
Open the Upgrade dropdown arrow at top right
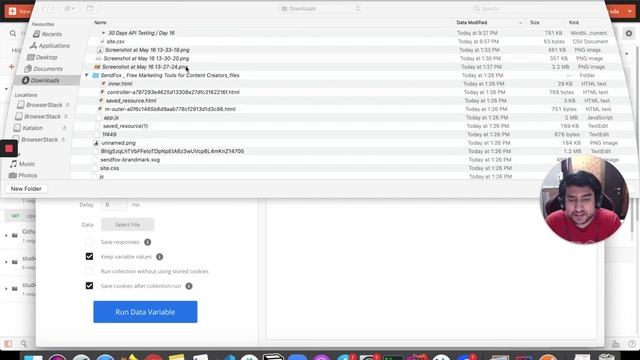click(630, 11)
